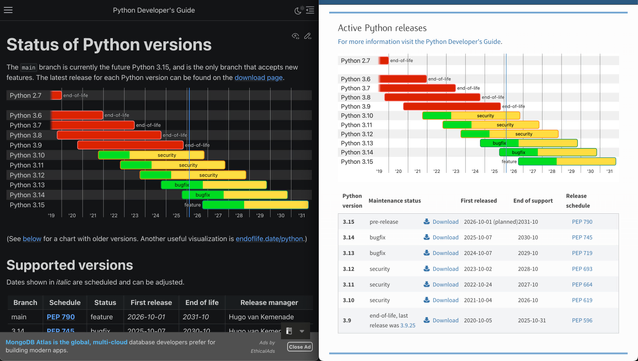Open the 3.9.25 last release link
This screenshot has height=361, width=638.
click(x=408, y=325)
